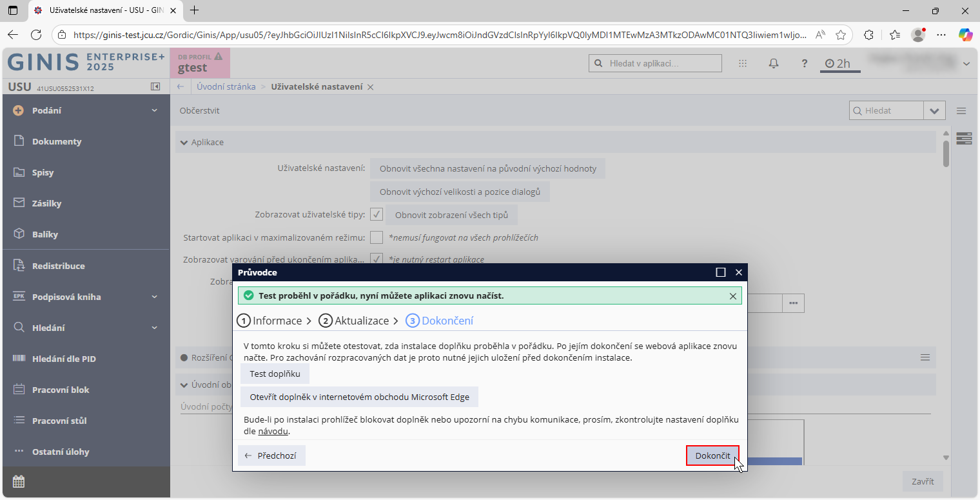
Task: Click the Dokončit button
Action: (x=712, y=455)
